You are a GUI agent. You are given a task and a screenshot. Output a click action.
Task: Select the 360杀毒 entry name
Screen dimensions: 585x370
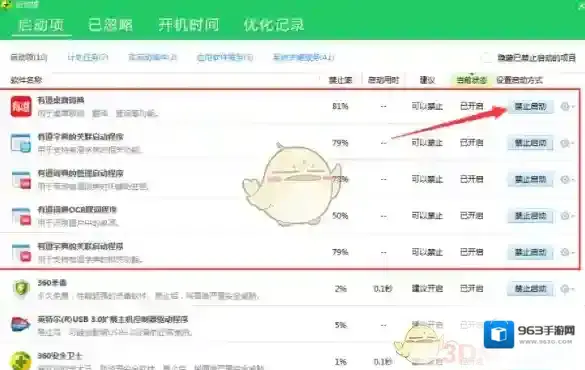coord(52,283)
